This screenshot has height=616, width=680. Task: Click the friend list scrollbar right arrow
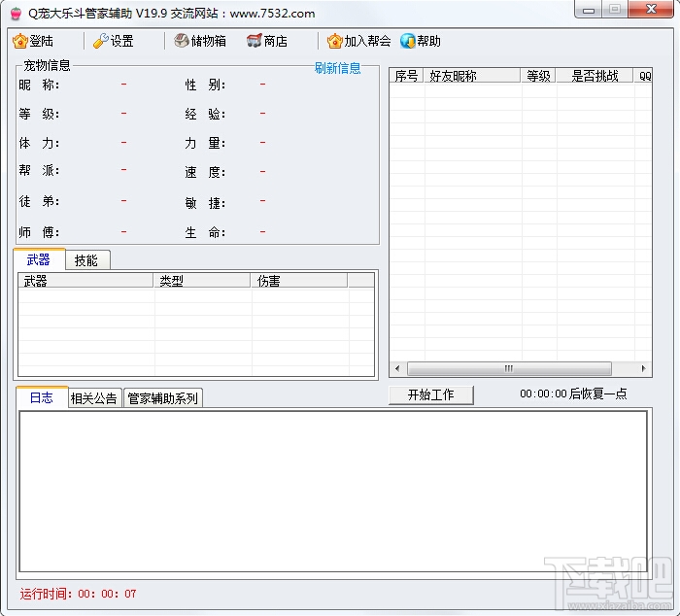tap(643, 369)
